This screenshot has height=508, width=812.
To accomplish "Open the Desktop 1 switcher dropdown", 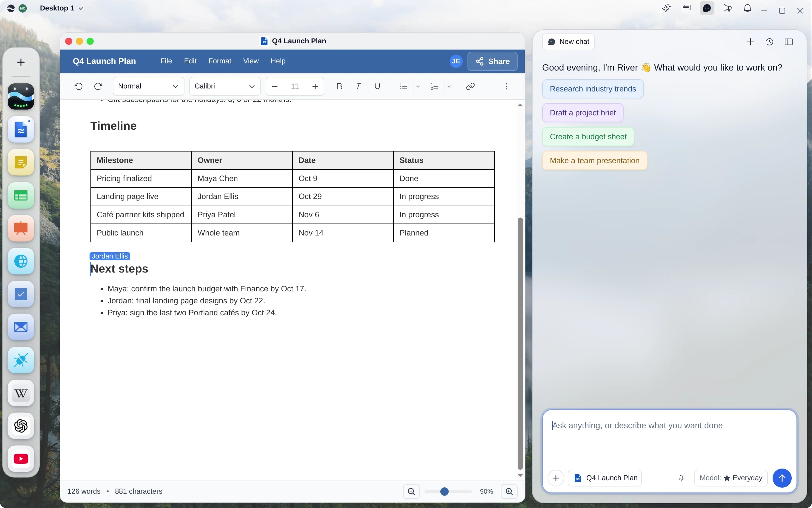I will (x=61, y=8).
